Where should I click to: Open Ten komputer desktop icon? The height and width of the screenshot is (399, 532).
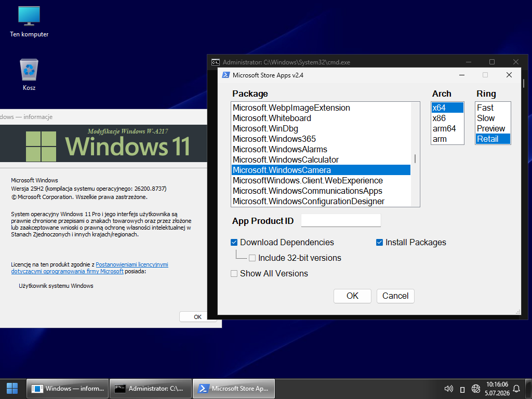coord(29,22)
